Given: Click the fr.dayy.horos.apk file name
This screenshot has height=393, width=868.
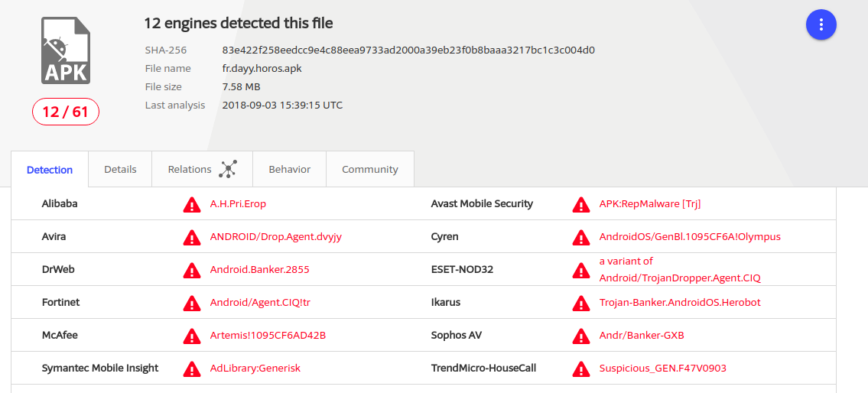Looking at the screenshot, I should tap(262, 69).
